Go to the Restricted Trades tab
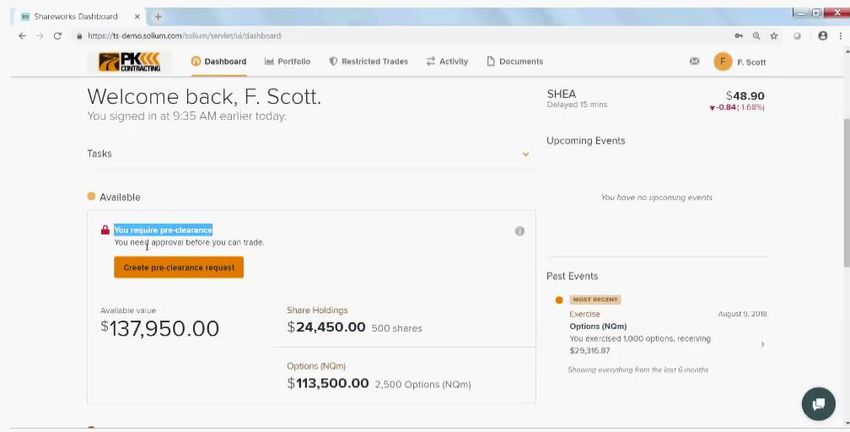Viewport: 850px width, 432px height. [x=369, y=61]
